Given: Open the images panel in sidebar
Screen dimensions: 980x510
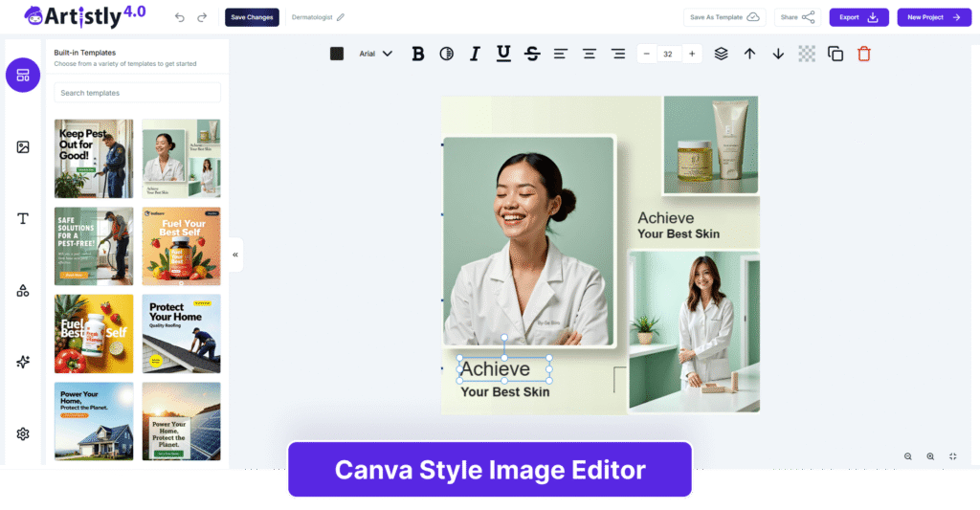Looking at the screenshot, I should [23, 146].
